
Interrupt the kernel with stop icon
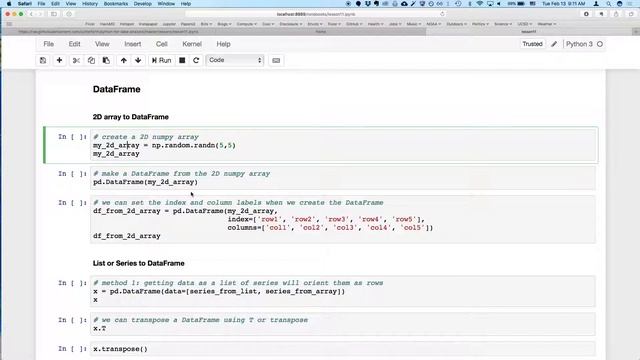(x=182, y=60)
